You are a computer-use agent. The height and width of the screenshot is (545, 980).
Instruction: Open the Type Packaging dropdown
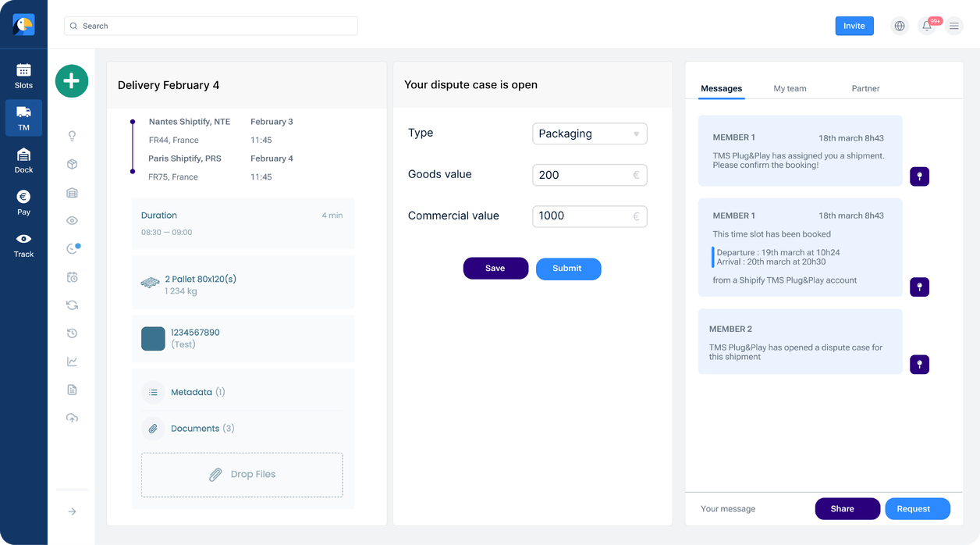coord(590,134)
